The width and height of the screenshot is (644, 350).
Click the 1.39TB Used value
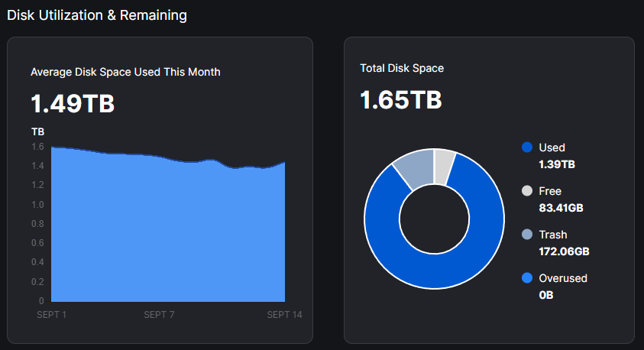[x=557, y=164]
